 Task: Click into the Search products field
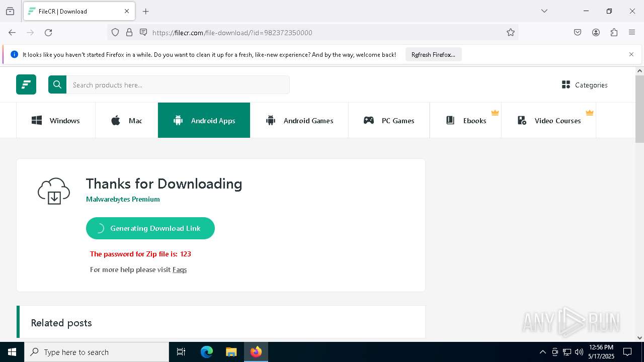pos(178,85)
